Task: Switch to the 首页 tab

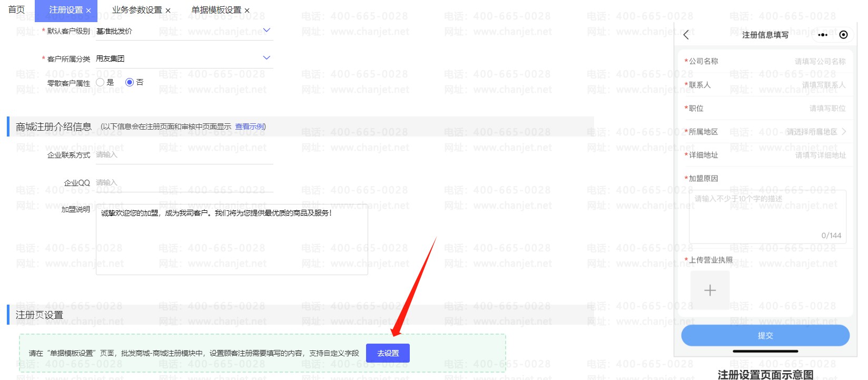Action: (x=16, y=10)
